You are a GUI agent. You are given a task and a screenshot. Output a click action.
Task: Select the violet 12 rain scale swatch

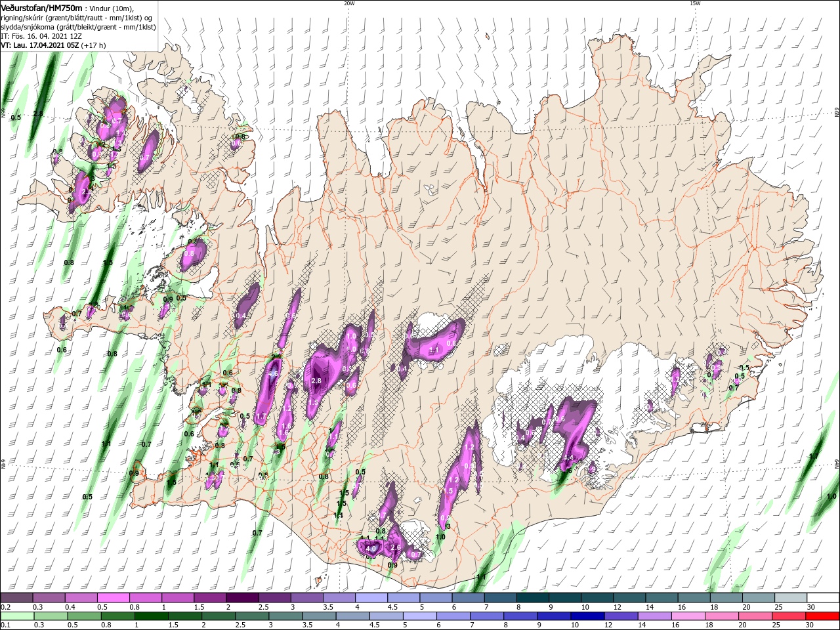point(621,616)
